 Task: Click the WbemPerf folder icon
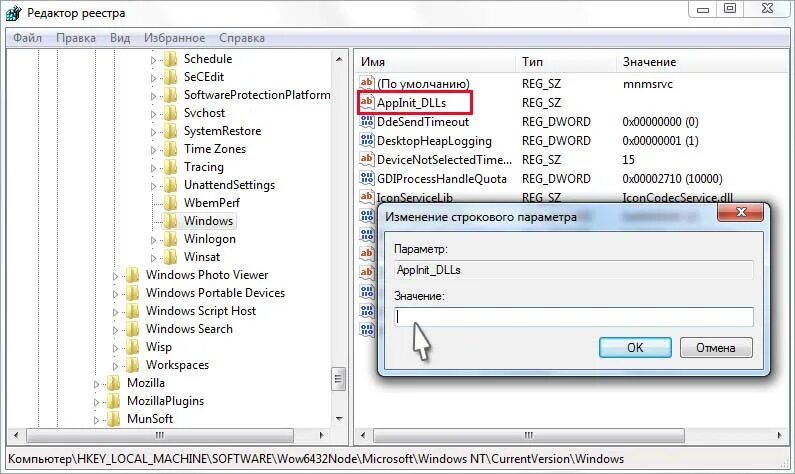tap(171, 203)
